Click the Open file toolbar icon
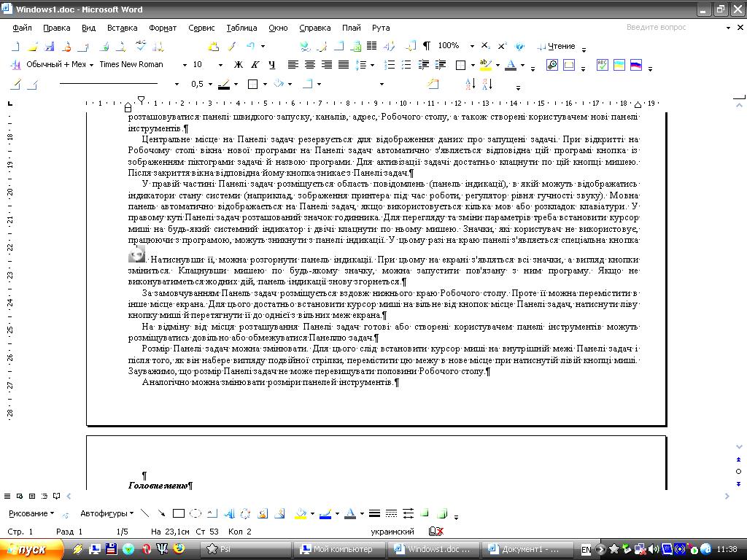The height and width of the screenshot is (560, 747). (x=32, y=46)
